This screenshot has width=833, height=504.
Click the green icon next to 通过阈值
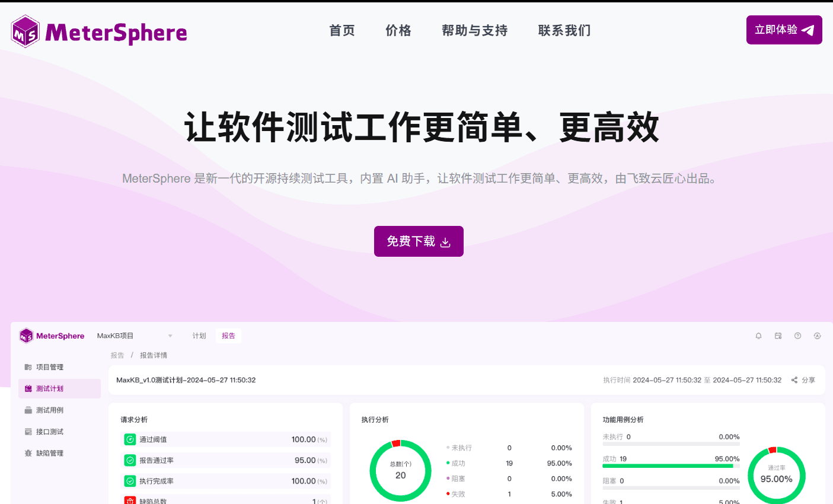130,439
